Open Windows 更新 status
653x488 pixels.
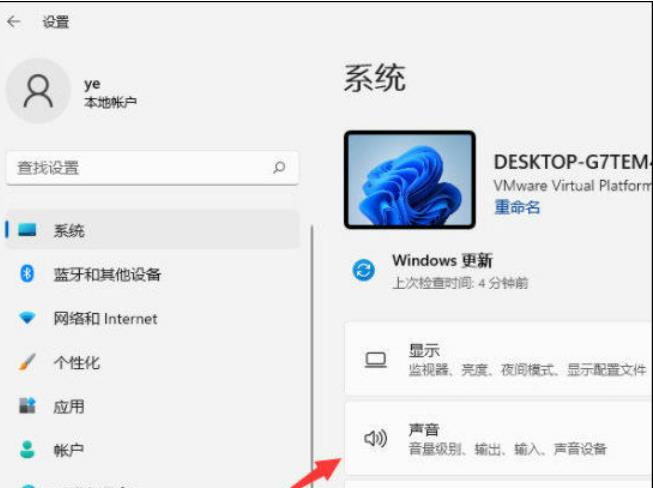(x=443, y=261)
